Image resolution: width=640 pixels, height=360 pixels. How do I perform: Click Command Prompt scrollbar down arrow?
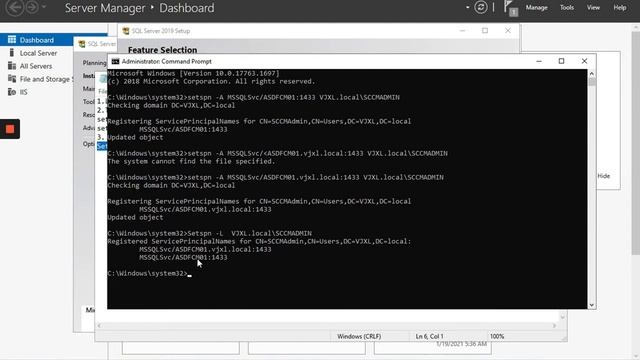(x=591, y=305)
